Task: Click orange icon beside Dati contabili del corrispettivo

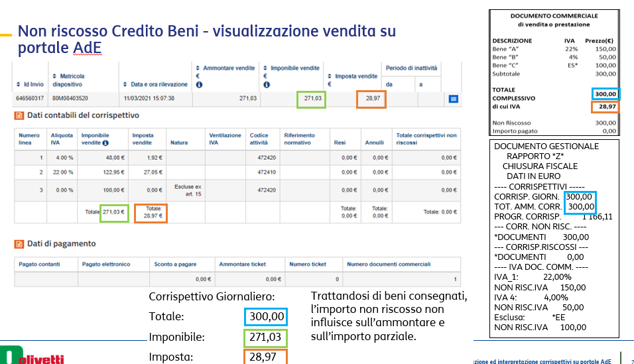Action: tap(19, 115)
